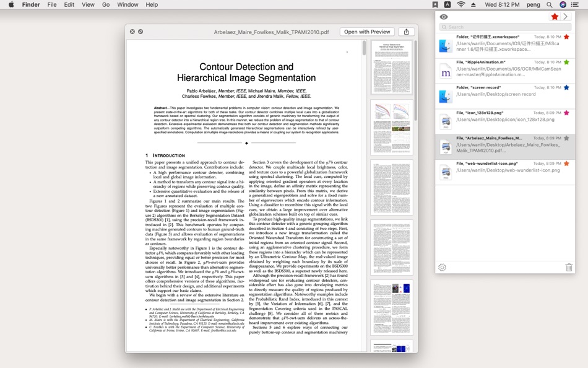The height and width of the screenshot is (368, 588).
Task: Click PNG file icon of web-wunderlist-icon.png
Action: (x=446, y=172)
